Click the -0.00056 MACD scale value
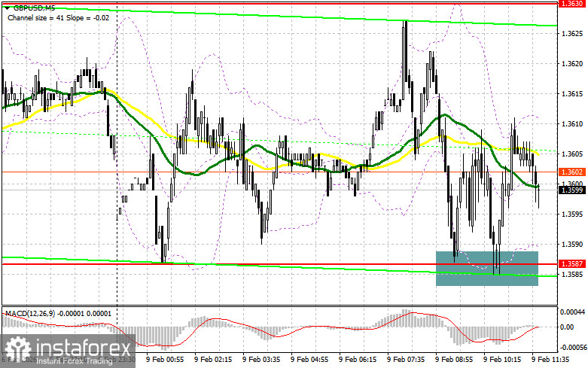The height and width of the screenshot is (368, 588). point(573,348)
